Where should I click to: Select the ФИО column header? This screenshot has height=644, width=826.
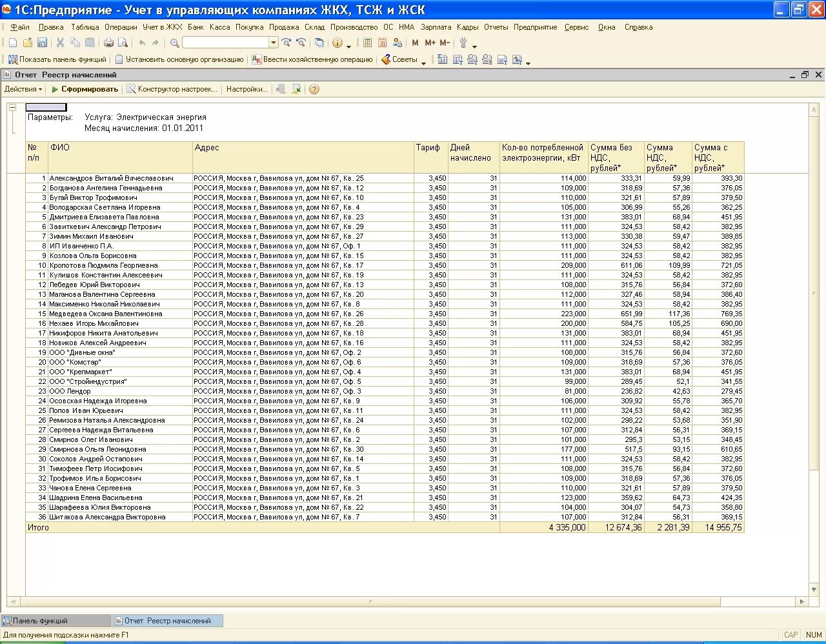tap(121, 157)
